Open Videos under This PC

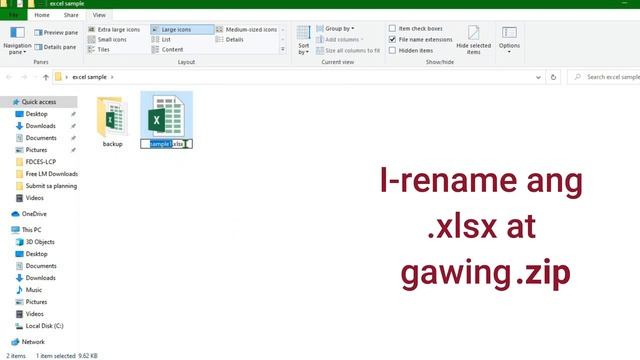coord(34,314)
